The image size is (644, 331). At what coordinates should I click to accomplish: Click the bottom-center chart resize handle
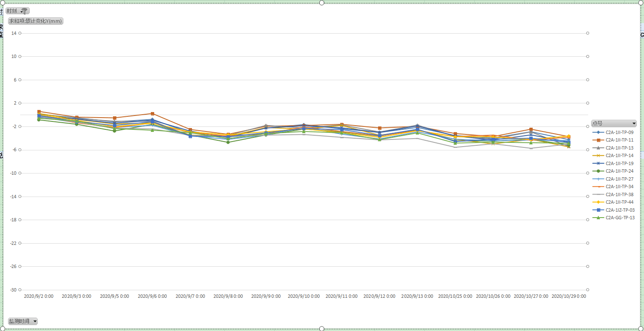(322, 328)
